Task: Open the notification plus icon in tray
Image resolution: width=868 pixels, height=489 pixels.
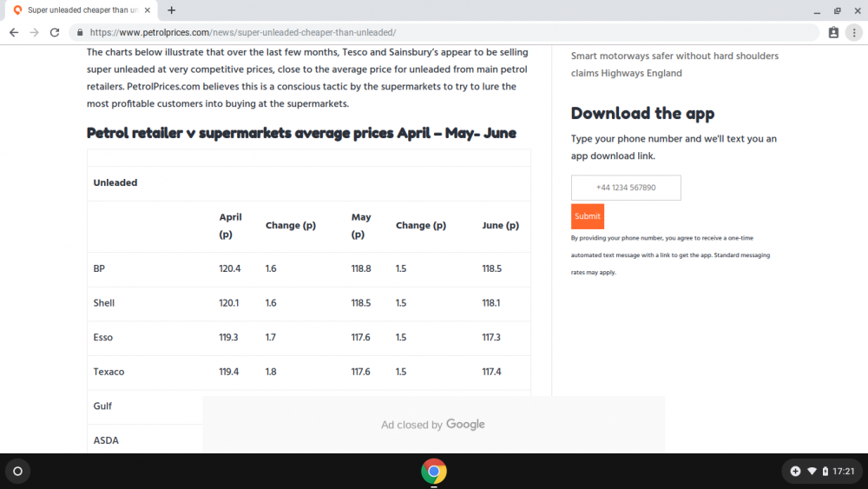Action: click(795, 472)
